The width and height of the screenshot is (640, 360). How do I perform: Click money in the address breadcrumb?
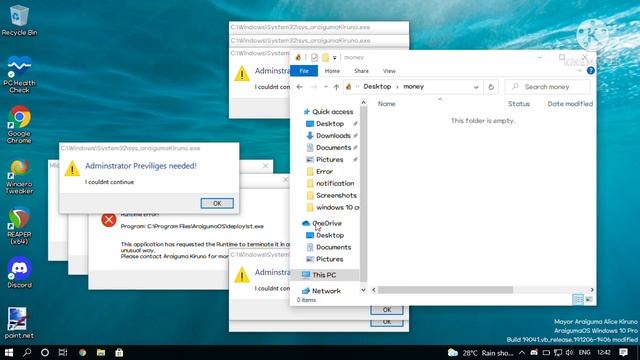[413, 87]
